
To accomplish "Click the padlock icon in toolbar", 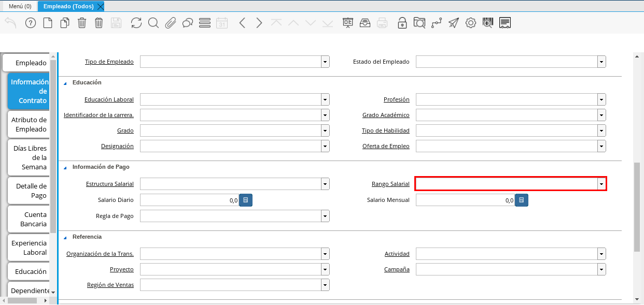I will 402,23.
